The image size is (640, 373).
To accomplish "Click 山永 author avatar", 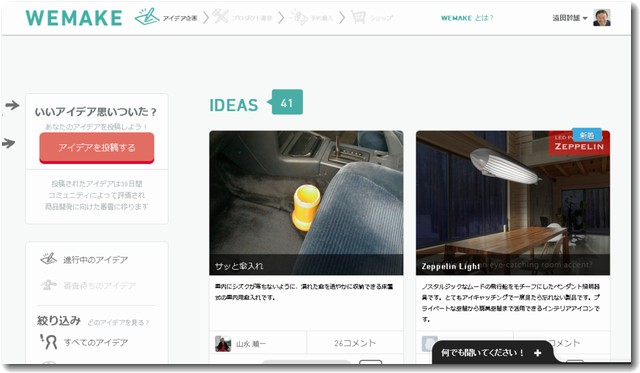I will tap(223, 344).
